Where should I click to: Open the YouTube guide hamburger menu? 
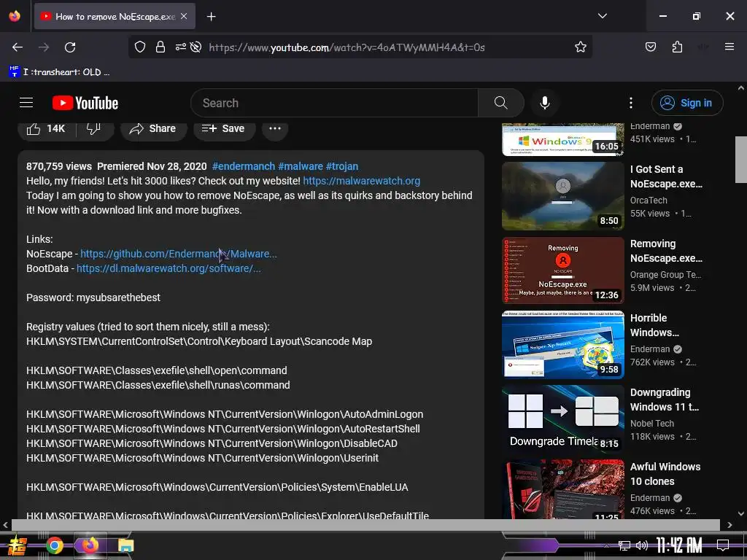point(26,103)
